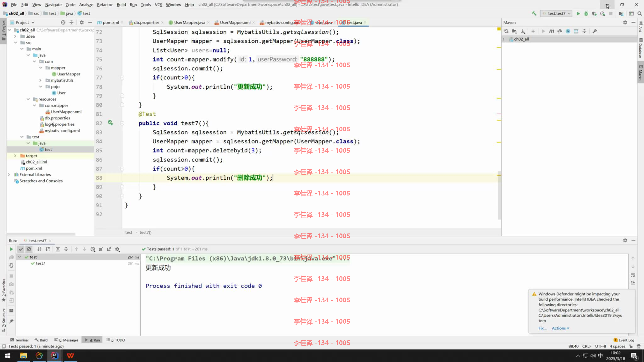This screenshot has width=644, height=362.
Task: Download Maven sources and documentation
Action: (x=523, y=31)
